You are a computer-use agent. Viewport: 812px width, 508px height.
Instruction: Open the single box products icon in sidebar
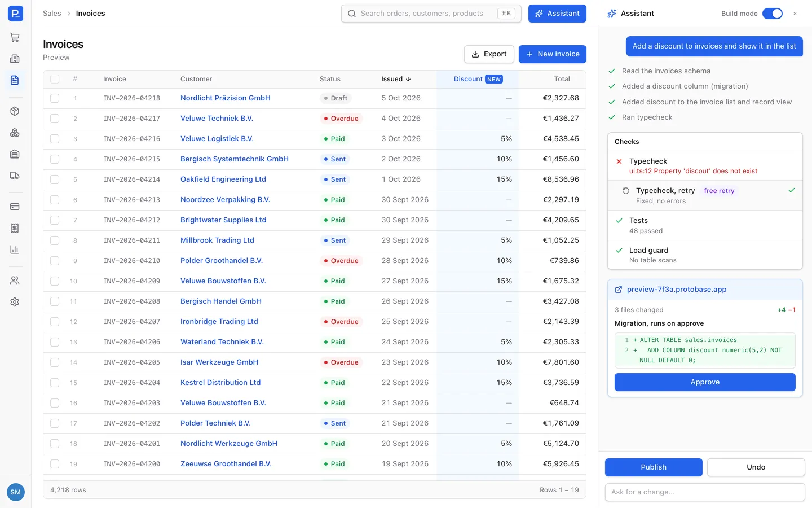(x=15, y=111)
